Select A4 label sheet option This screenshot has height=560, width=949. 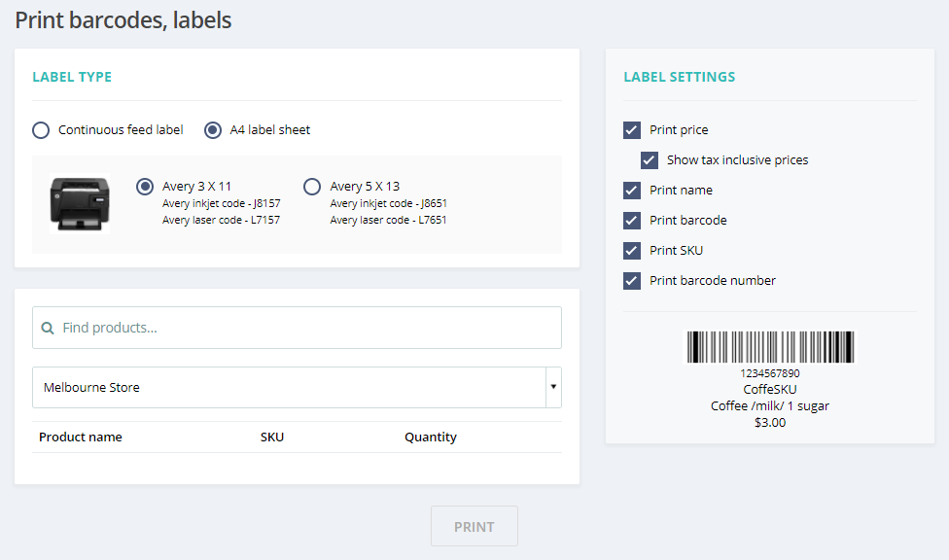coord(213,129)
